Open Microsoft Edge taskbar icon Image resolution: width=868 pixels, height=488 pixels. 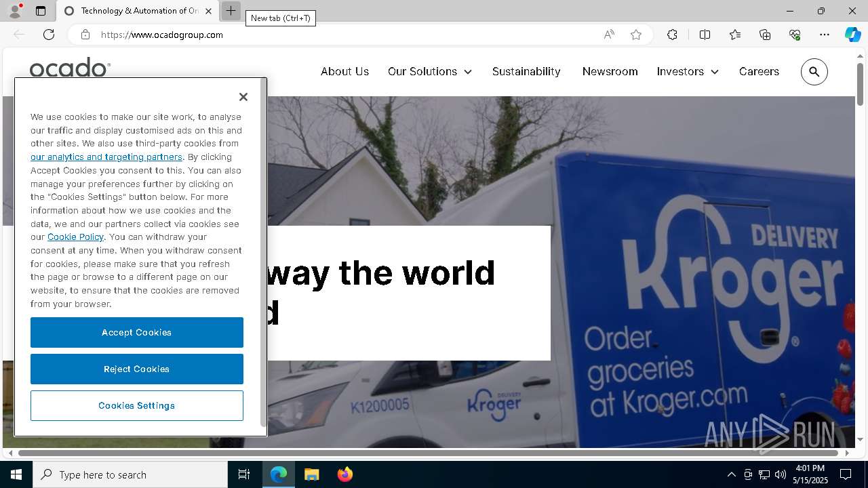(x=279, y=474)
